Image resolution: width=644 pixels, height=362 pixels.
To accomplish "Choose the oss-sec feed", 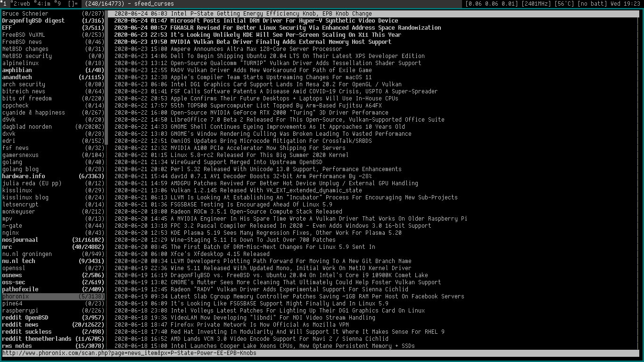I will click(x=14, y=282).
